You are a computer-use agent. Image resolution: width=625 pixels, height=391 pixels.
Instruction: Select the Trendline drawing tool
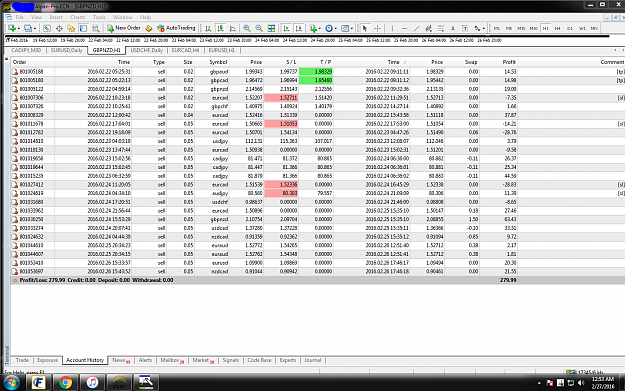(x=416, y=28)
